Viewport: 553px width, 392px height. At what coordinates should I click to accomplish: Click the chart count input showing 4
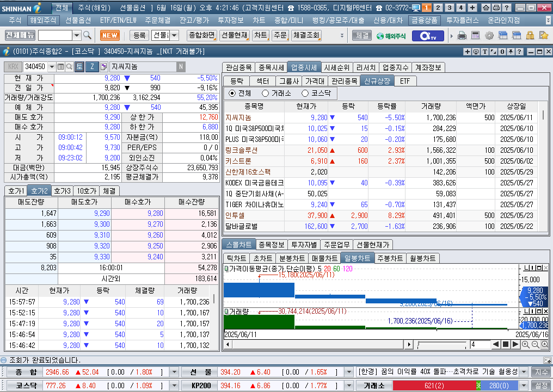[480, 345]
